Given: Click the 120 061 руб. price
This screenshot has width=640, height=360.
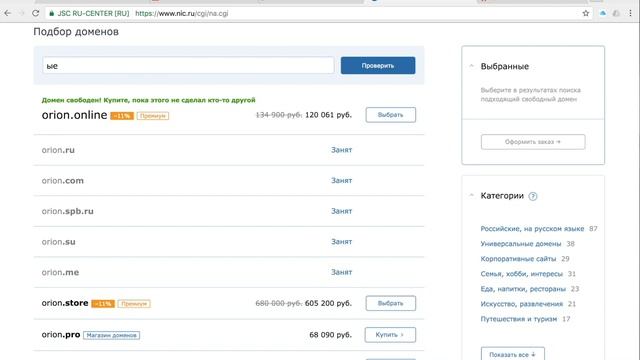Looking at the screenshot, I should click(x=329, y=115).
